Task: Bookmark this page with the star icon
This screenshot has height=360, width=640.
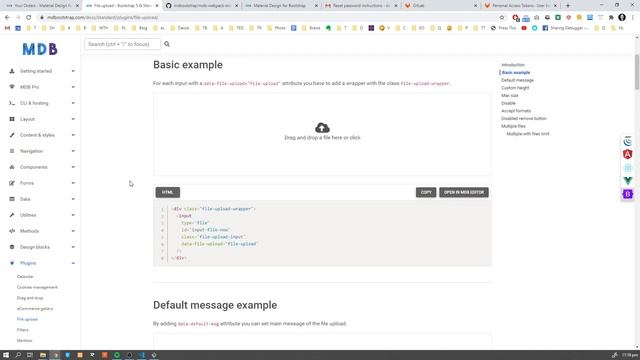Action: click(502, 18)
